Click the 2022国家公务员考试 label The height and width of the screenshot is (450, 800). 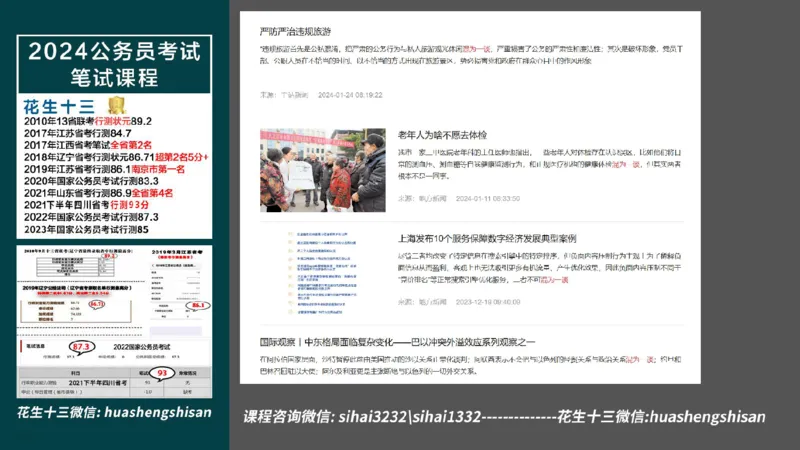click(141, 347)
